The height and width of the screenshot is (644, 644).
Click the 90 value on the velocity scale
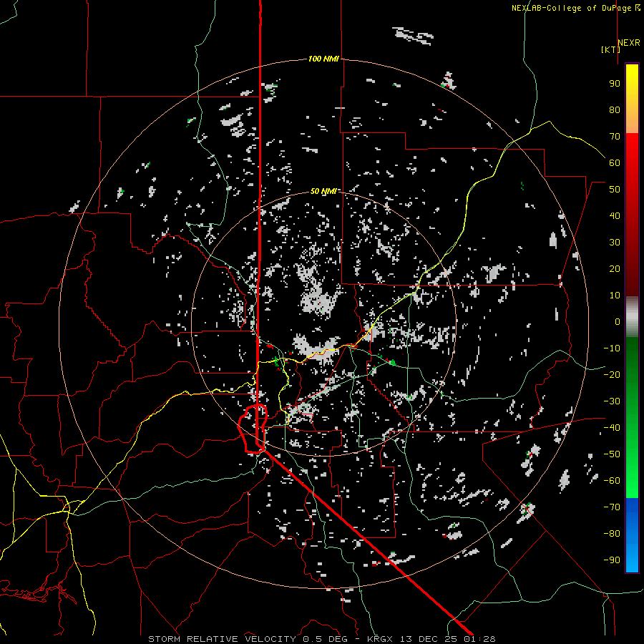coord(615,84)
